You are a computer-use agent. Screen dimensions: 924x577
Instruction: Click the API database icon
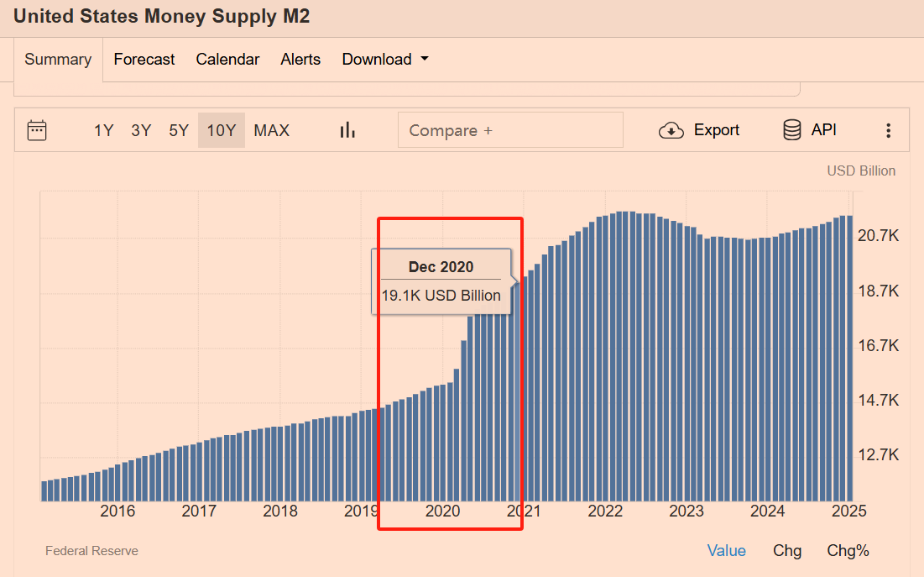791,130
